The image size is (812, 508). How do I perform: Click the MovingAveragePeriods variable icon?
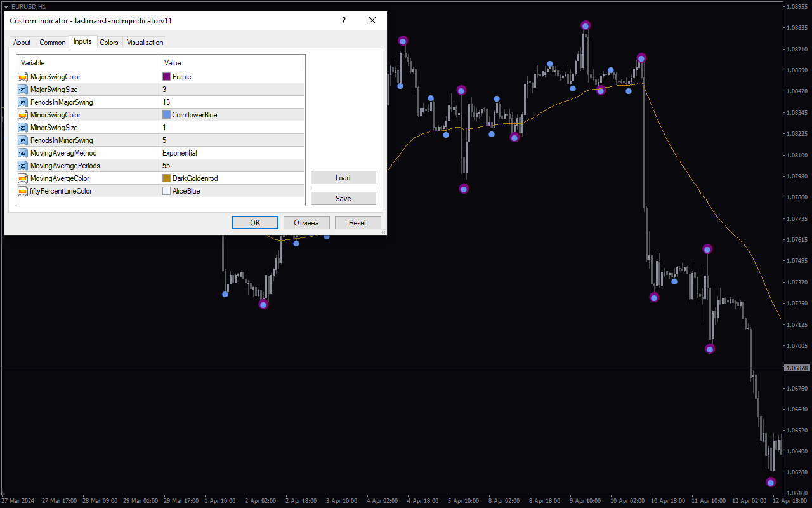tap(23, 166)
